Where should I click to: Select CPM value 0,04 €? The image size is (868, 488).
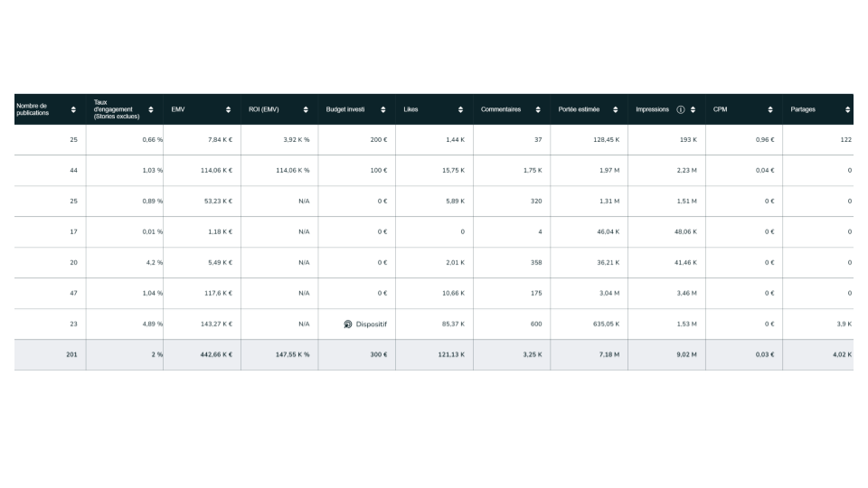765,171
